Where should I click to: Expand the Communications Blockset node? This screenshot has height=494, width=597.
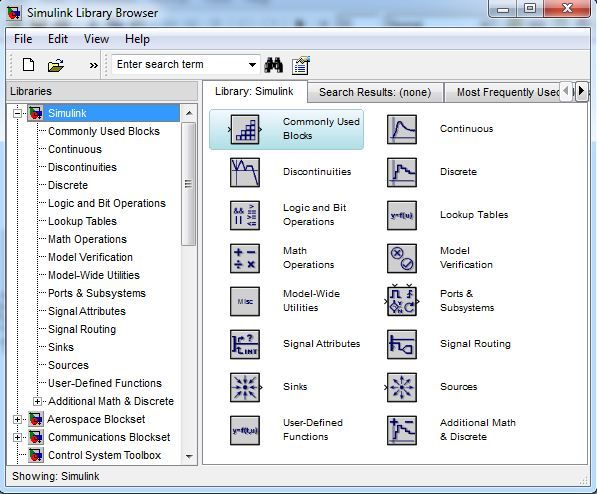coord(17,437)
